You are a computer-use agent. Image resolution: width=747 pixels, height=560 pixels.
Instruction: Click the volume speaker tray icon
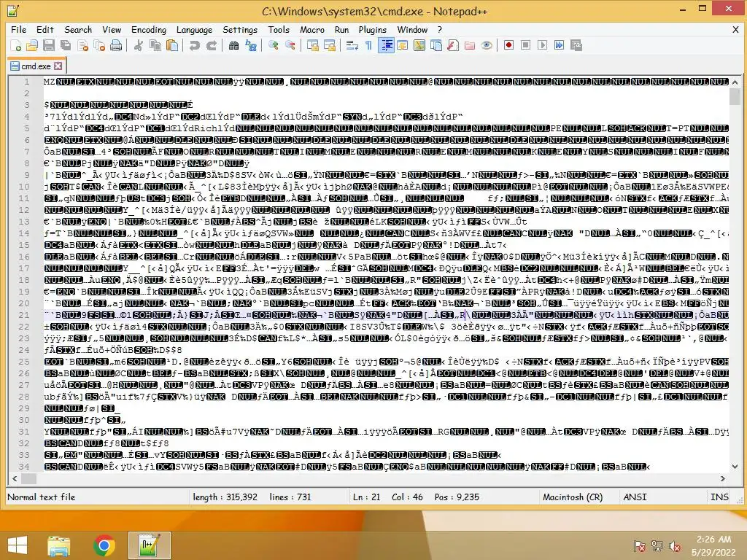[675, 545]
